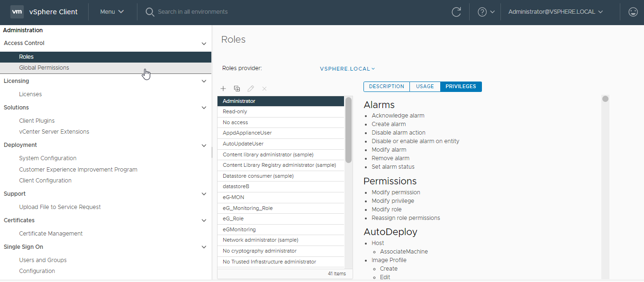Screen dimensions: 644x282
Task: Click the Reassign role permissions privilege
Action: pyautogui.click(x=406, y=218)
